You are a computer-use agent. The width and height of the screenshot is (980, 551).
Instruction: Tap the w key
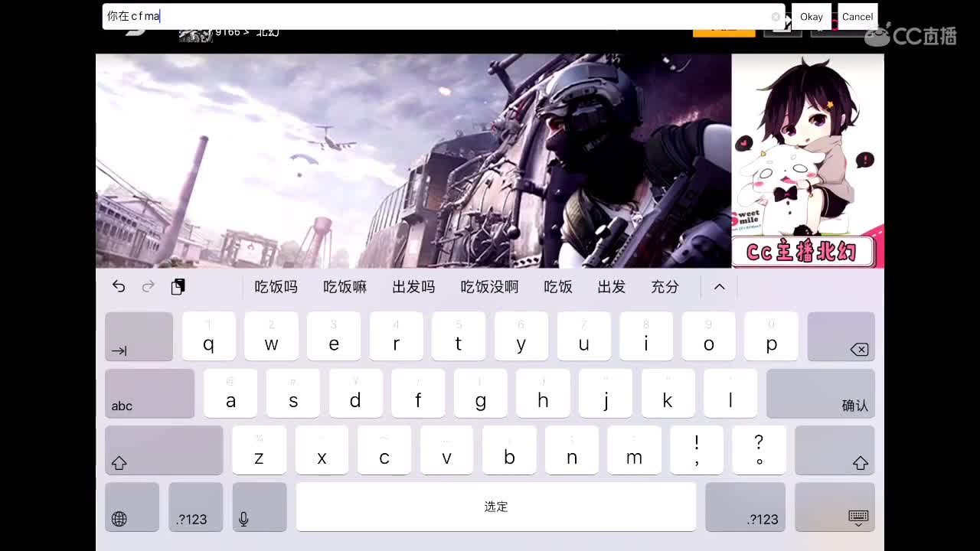point(271,336)
